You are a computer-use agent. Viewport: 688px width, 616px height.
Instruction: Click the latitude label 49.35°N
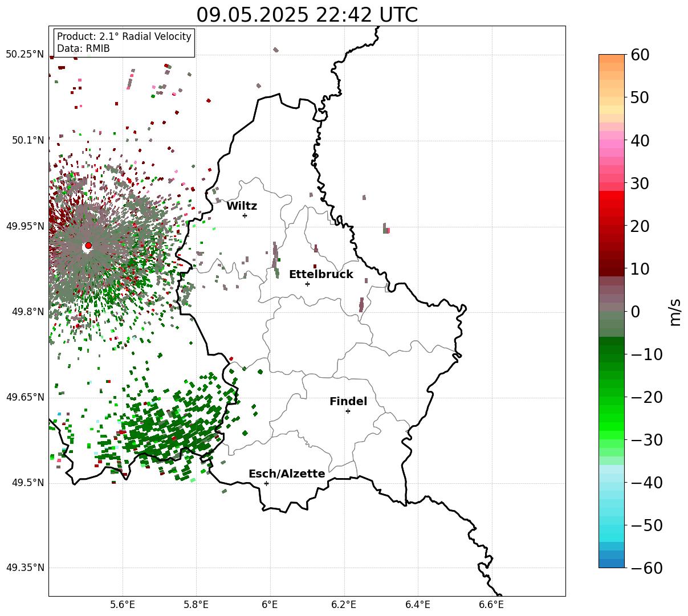(25, 568)
